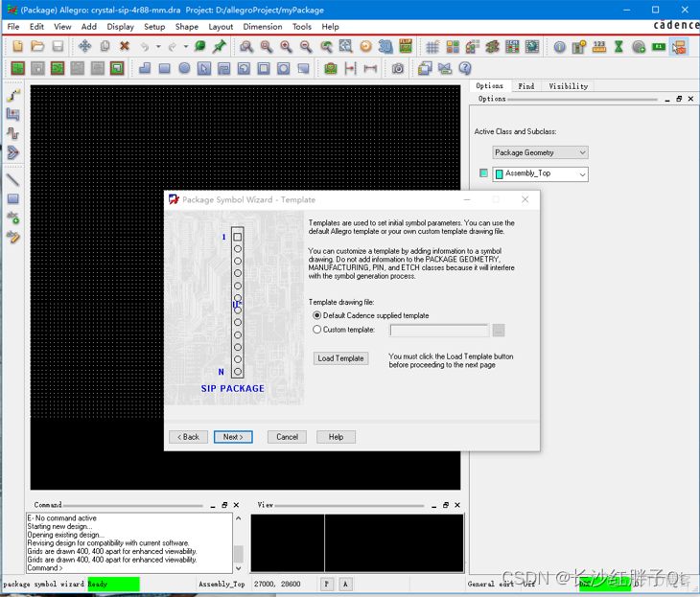Image resolution: width=700 pixels, height=597 pixels.
Task: Click the Move (four-arrow) toolbar icon
Action: pyautogui.click(x=84, y=46)
